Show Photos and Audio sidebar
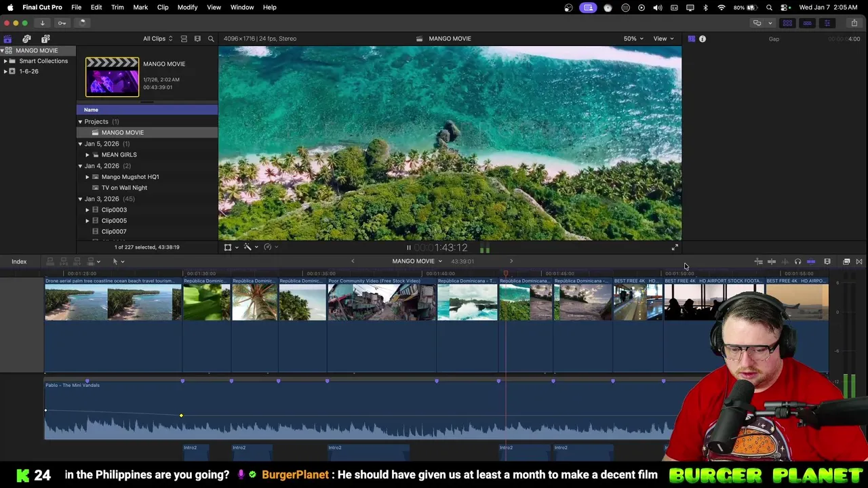This screenshot has height=488, width=868. pos(26,39)
